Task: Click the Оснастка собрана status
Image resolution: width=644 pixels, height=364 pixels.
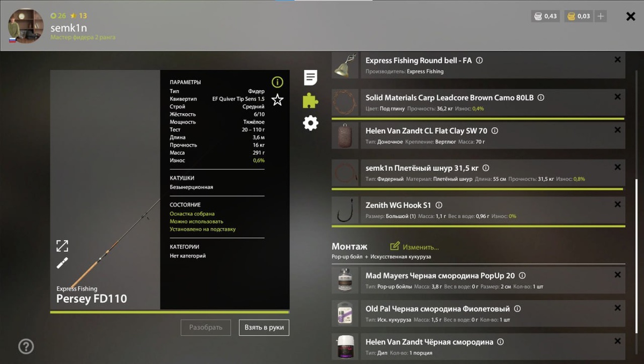Action: [x=192, y=214]
